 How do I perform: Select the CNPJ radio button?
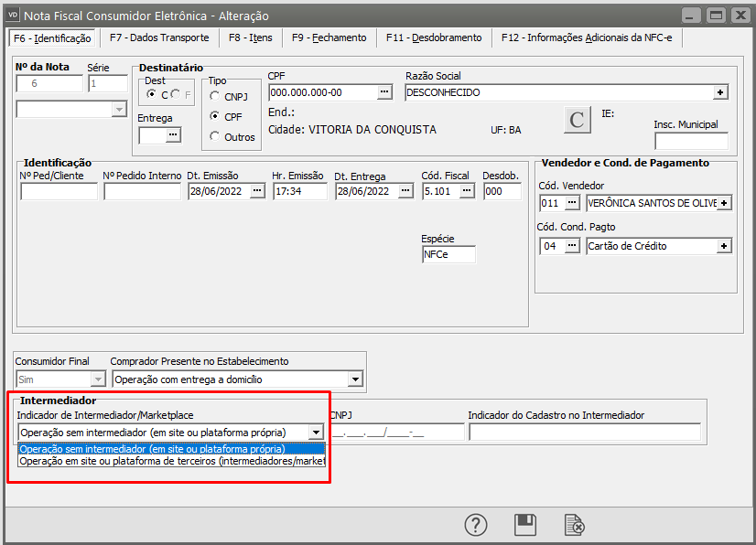[x=215, y=96]
